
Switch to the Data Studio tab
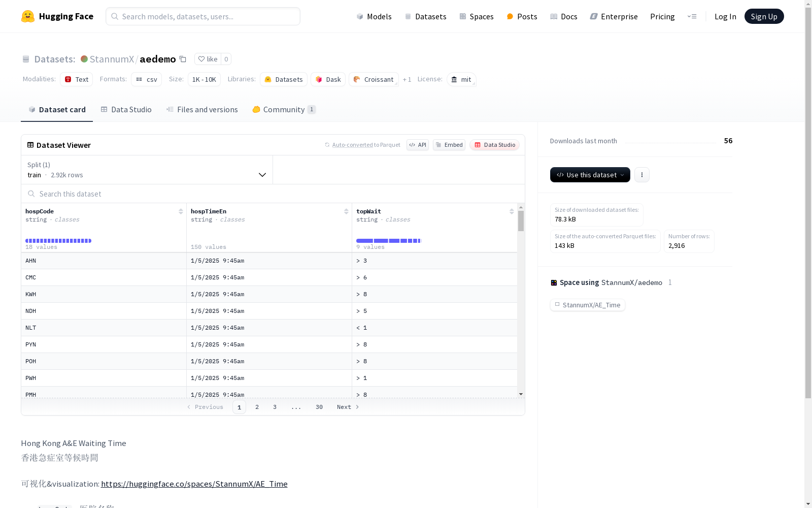[x=126, y=109]
